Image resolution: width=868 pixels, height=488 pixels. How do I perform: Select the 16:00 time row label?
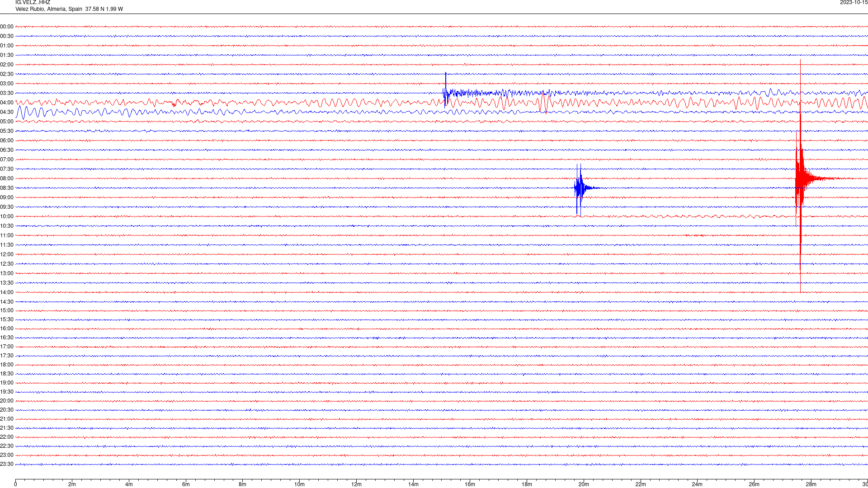pyautogui.click(x=7, y=329)
